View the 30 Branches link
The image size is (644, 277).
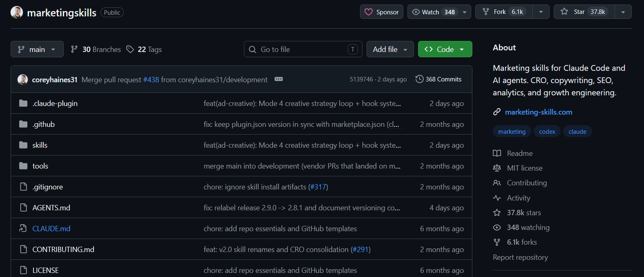point(96,49)
